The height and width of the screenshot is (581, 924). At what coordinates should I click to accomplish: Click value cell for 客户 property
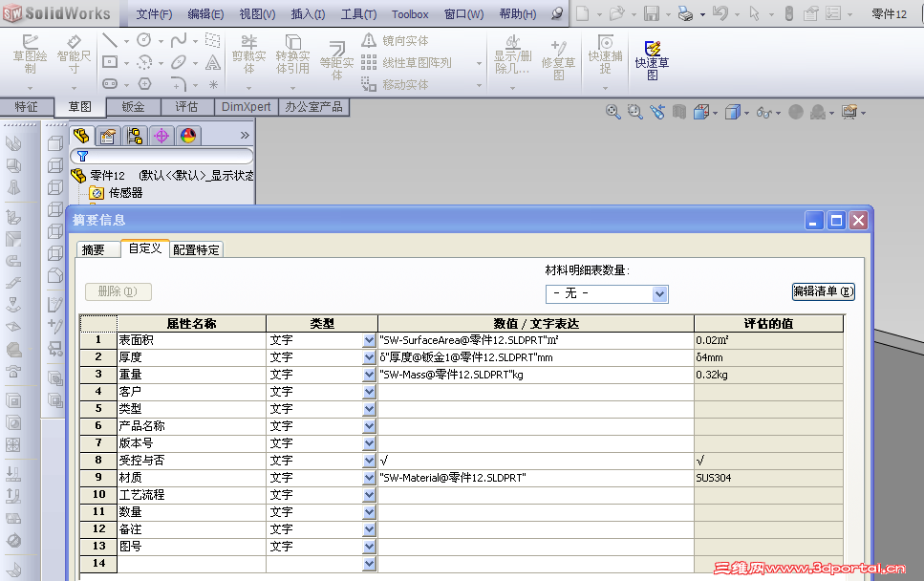(x=536, y=391)
